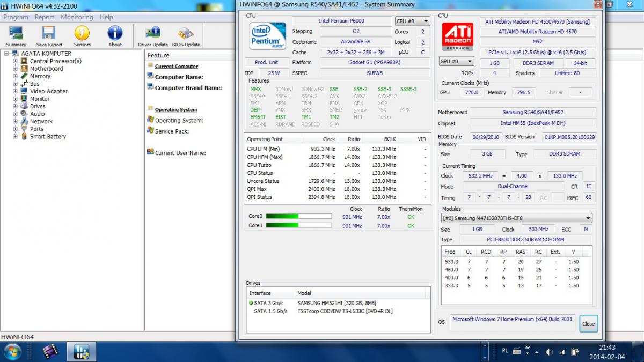Select Audio in the hardware tree
The width and height of the screenshot is (644, 362).
38,114
